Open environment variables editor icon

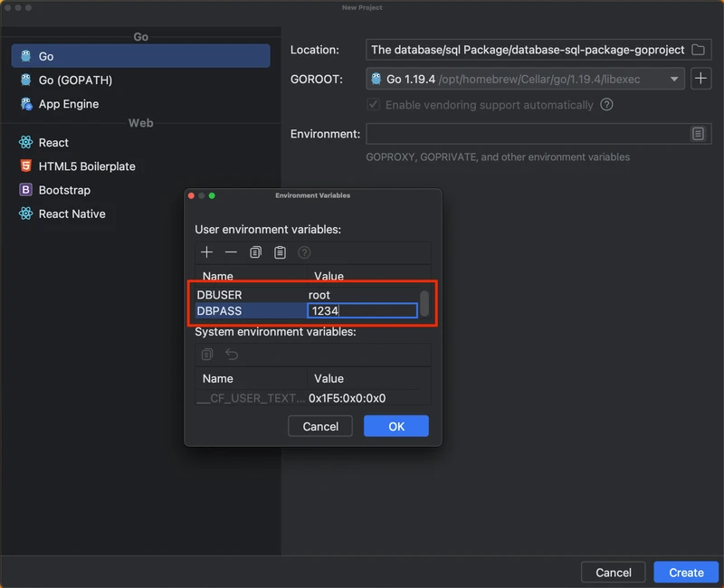pyautogui.click(x=698, y=134)
